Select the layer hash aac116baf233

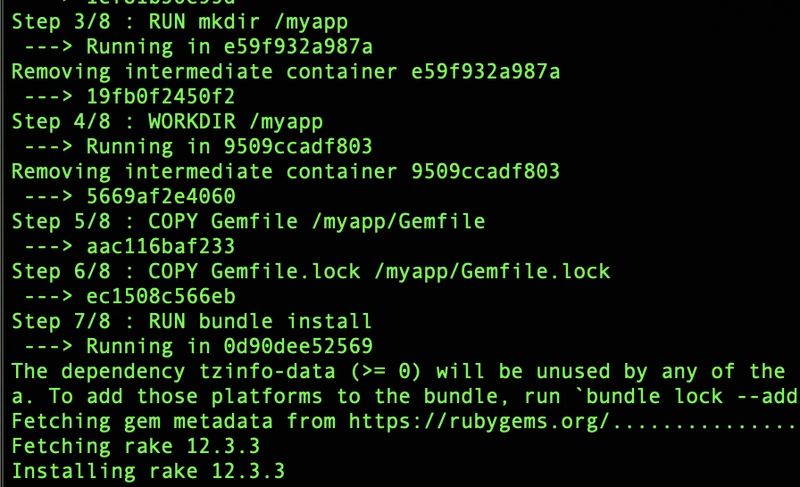click(161, 247)
